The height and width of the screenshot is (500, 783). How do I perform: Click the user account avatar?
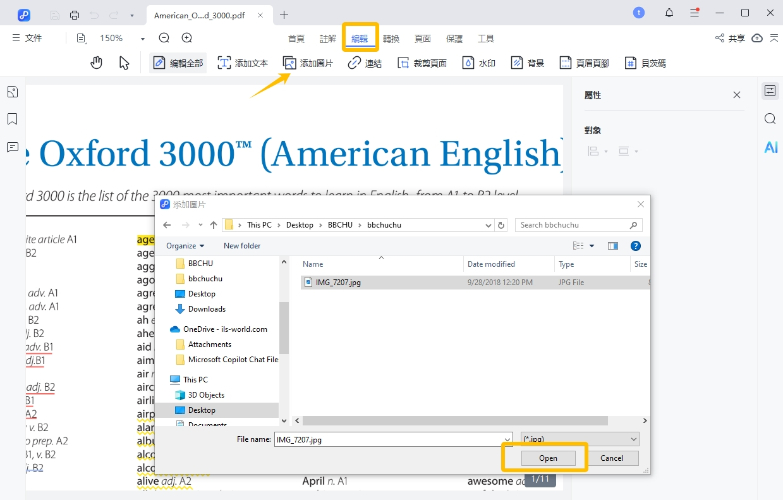(x=639, y=13)
